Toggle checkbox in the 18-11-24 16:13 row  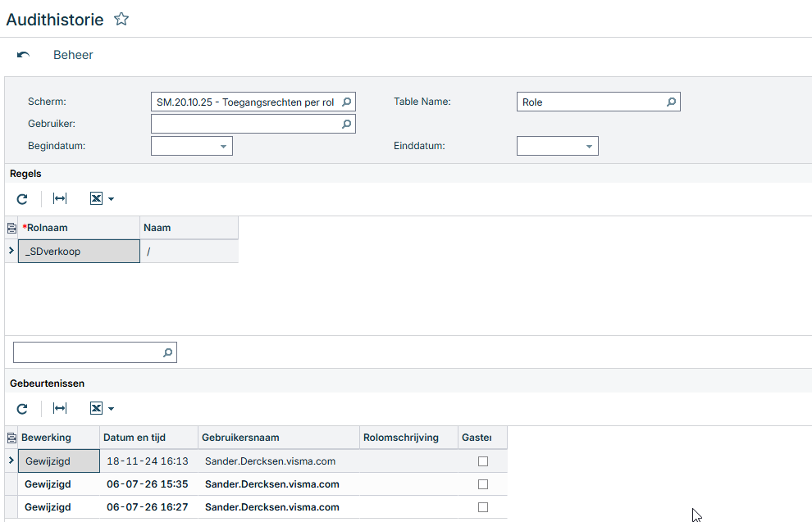(483, 461)
